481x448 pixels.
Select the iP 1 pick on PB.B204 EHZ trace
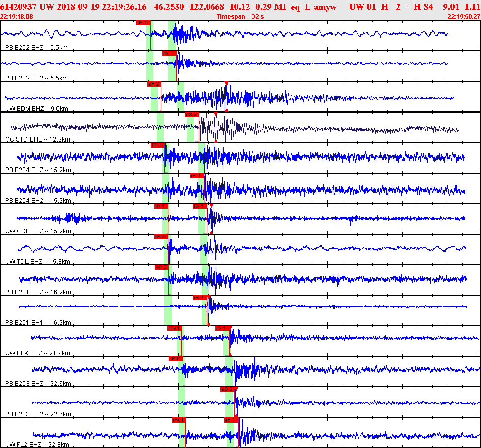pyautogui.click(x=158, y=145)
